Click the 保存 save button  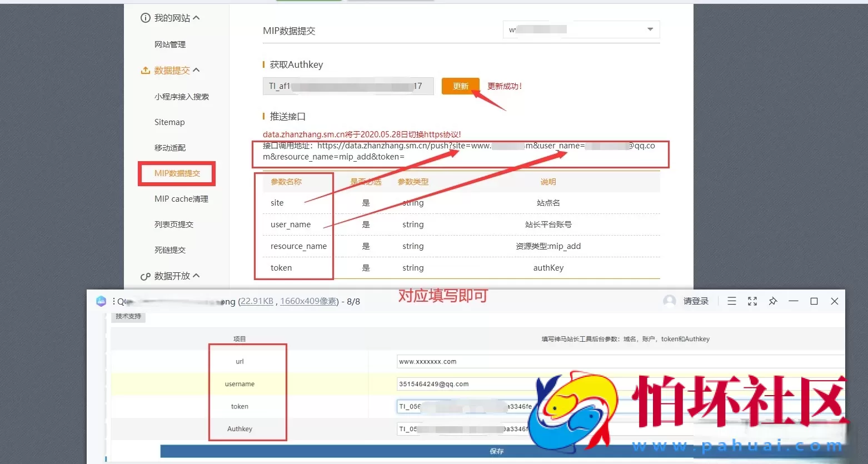pyautogui.click(x=496, y=451)
